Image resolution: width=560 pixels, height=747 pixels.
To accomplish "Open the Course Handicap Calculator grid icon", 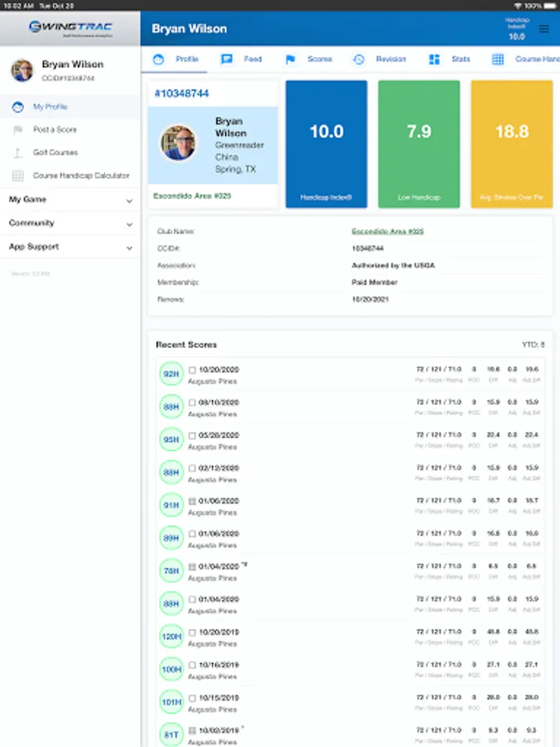I will coord(17,176).
